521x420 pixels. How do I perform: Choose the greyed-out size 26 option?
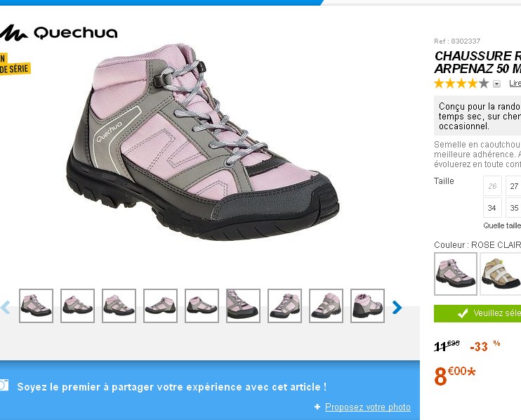pyautogui.click(x=492, y=186)
